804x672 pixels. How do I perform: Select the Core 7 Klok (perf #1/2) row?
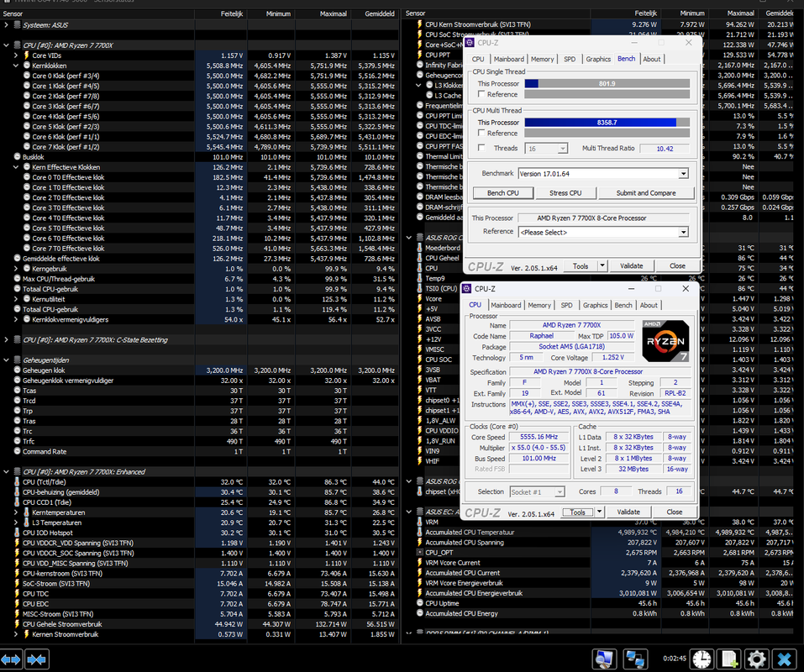[x=199, y=147]
